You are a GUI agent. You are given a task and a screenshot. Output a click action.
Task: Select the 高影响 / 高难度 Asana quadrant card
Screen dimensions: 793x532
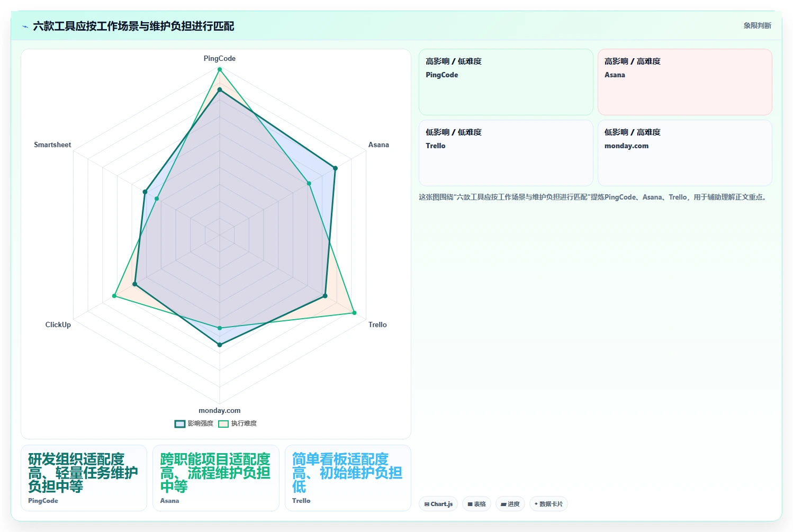tap(684, 82)
